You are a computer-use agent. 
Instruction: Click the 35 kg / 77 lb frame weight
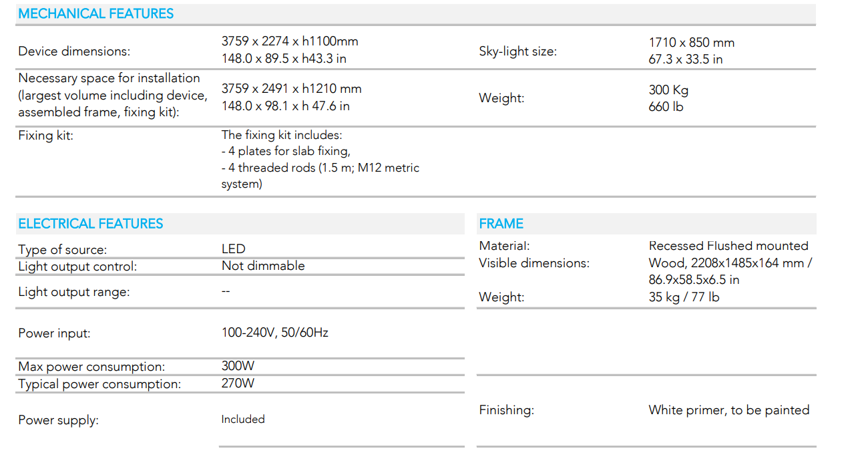(x=684, y=297)
